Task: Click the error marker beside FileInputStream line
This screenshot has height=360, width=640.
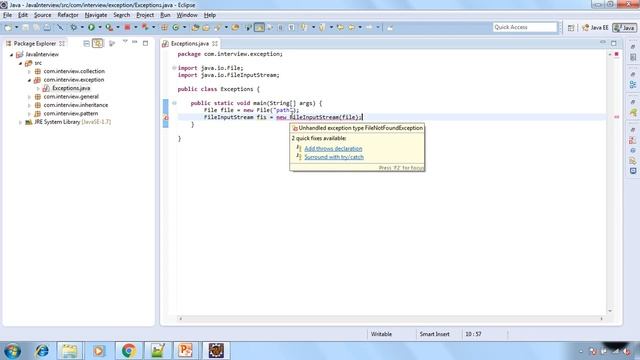Action: [x=166, y=118]
